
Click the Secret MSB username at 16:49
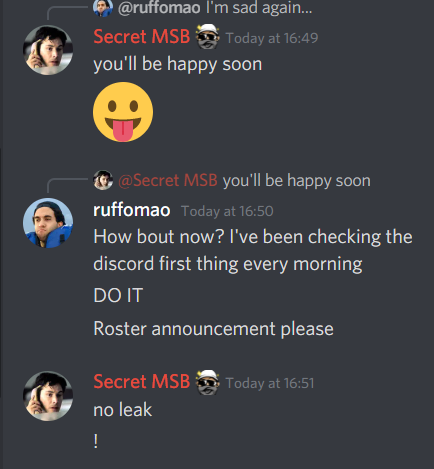[142, 36]
